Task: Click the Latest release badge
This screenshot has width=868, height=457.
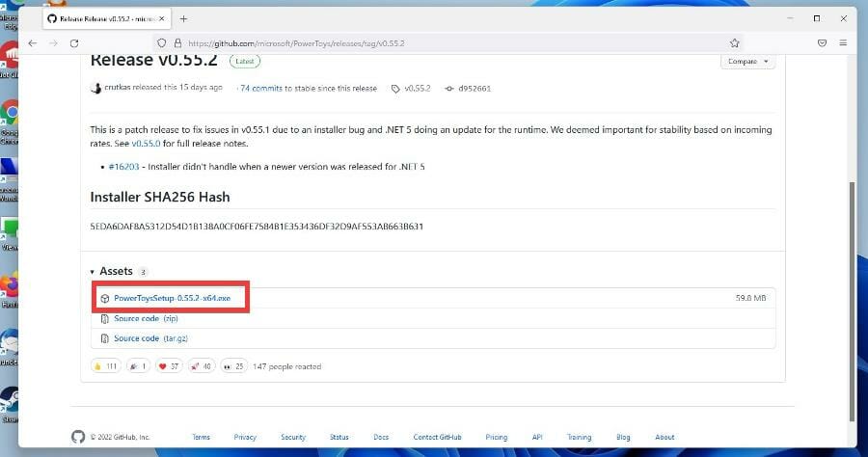Action: pos(245,61)
